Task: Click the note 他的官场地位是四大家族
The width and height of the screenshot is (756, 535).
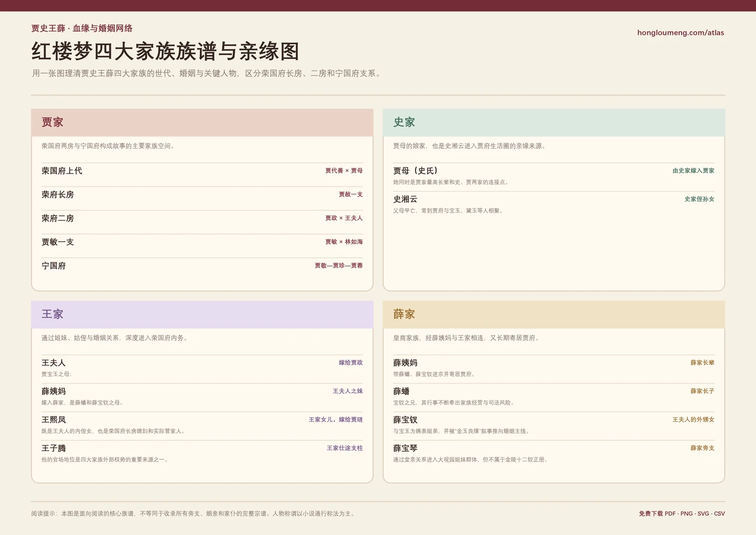Action: coord(106,460)
